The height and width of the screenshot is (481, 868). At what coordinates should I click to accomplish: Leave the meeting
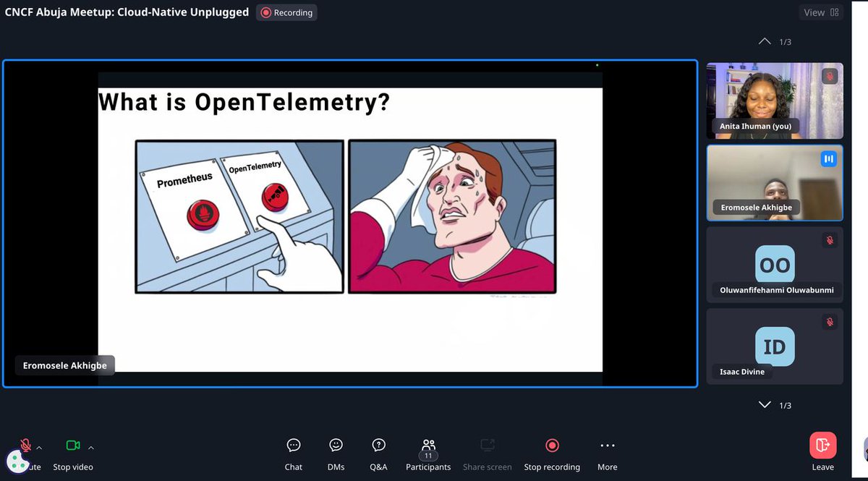[x=823, y=453]
